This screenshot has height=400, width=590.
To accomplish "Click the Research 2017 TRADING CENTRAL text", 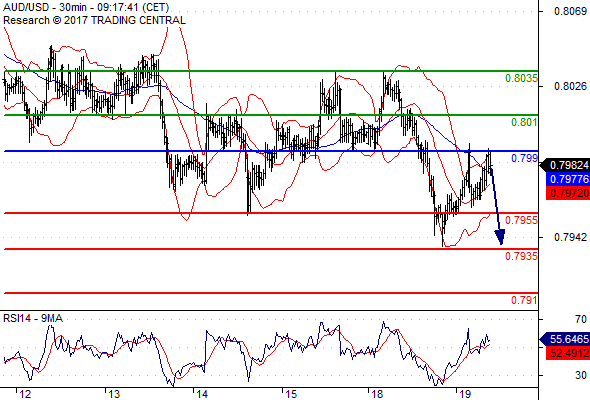I will tap(94, 20).
